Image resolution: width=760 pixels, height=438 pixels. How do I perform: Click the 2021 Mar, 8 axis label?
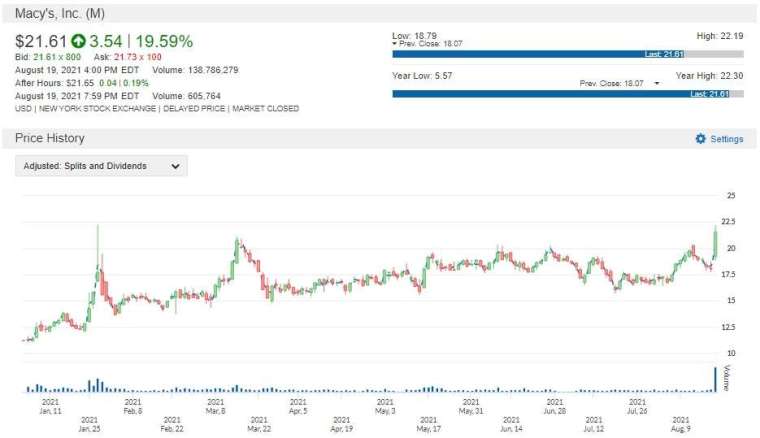[216, 407]
